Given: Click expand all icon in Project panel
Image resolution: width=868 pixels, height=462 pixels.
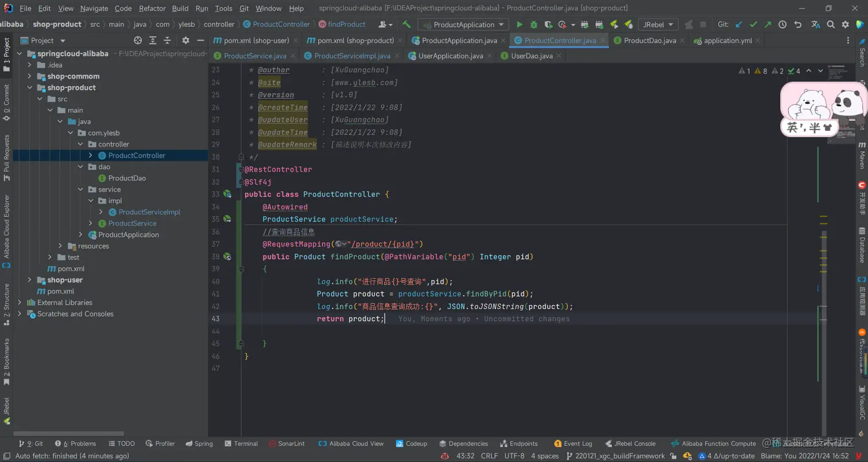Looking at the screenshot, I should pos(153,40).
